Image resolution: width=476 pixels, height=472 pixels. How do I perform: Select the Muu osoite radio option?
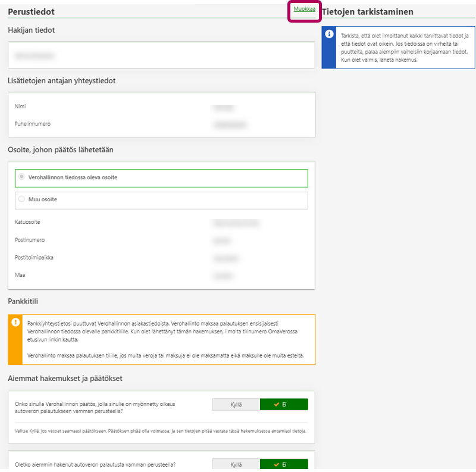[x=22, y=199]
